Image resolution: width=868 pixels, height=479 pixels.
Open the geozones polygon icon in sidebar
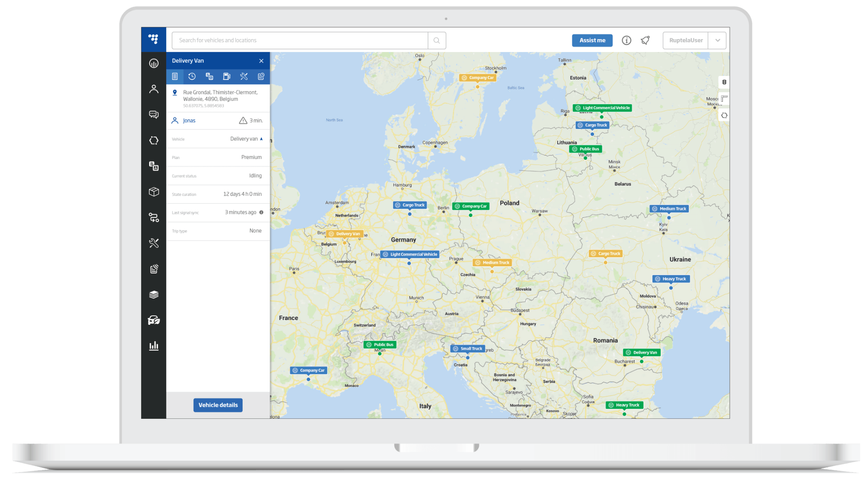154,140
